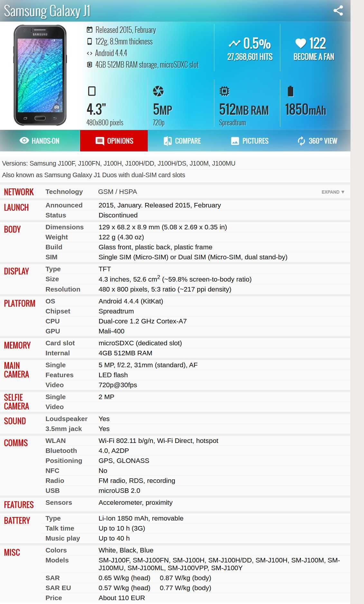Click the eye icon in Hands-on tab
Viewport: 364px width, 604px height.
coord(24,140)
